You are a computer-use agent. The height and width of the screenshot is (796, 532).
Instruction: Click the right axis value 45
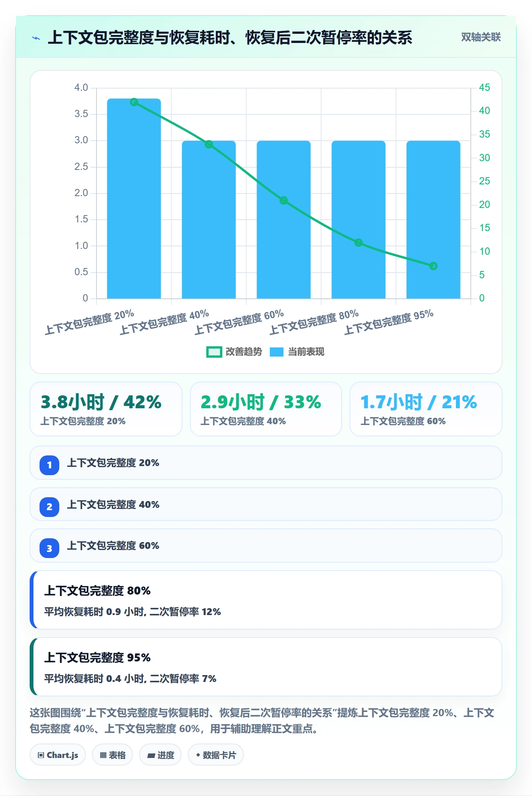pos(484,87)
